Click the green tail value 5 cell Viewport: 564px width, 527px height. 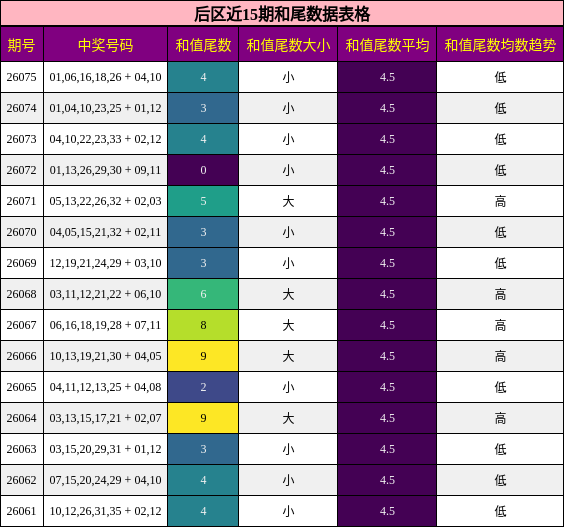(x=203, y=201)
